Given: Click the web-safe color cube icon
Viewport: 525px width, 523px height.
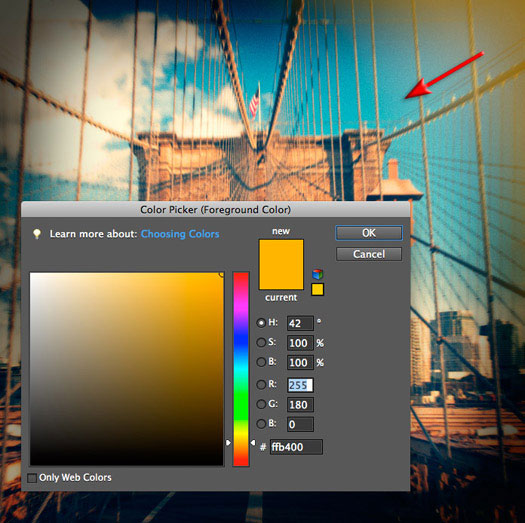Looking at the screenshot, I should (x=317, y=274).
